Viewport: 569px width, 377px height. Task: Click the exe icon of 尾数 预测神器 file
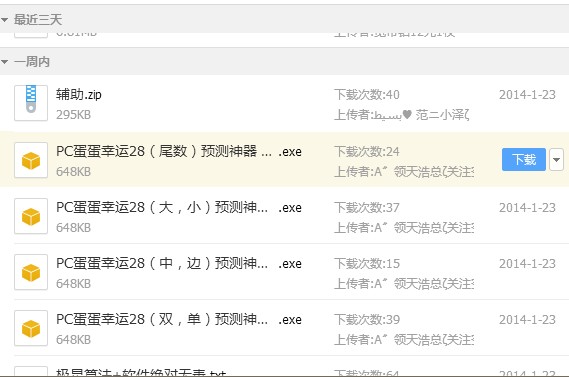pyautogui.click(x=31, y=160)
